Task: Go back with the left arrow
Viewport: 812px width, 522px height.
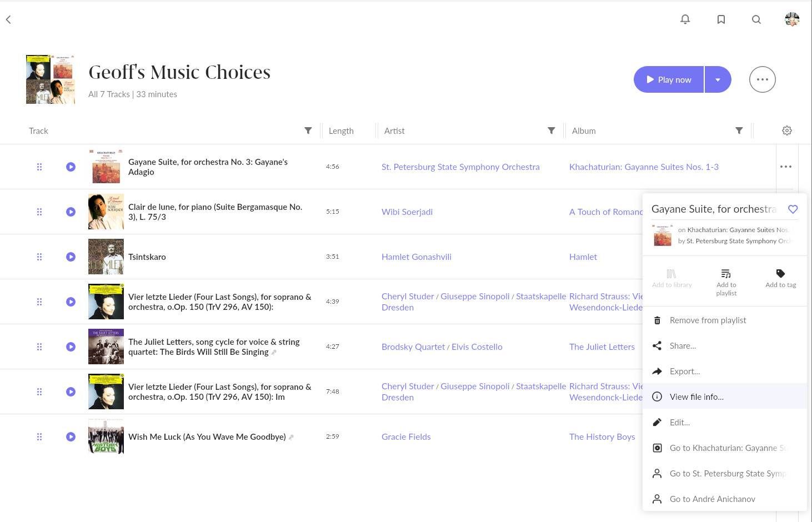Action: tap(8, 19)
